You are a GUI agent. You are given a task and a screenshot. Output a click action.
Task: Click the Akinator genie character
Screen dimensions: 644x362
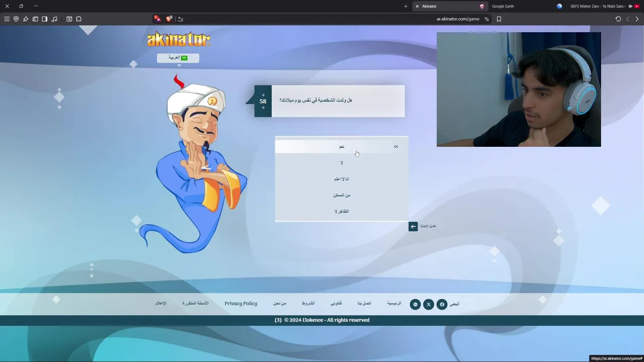[193, 164]
